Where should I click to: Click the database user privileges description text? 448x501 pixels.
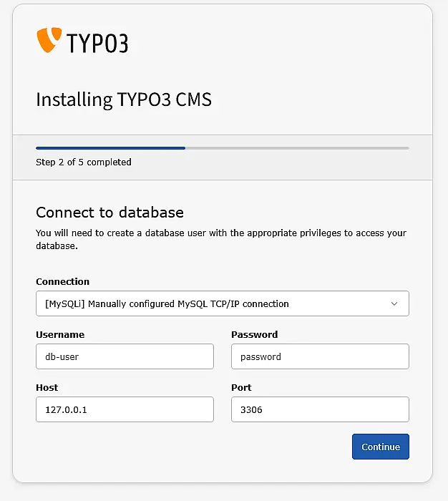coord(221,239)
